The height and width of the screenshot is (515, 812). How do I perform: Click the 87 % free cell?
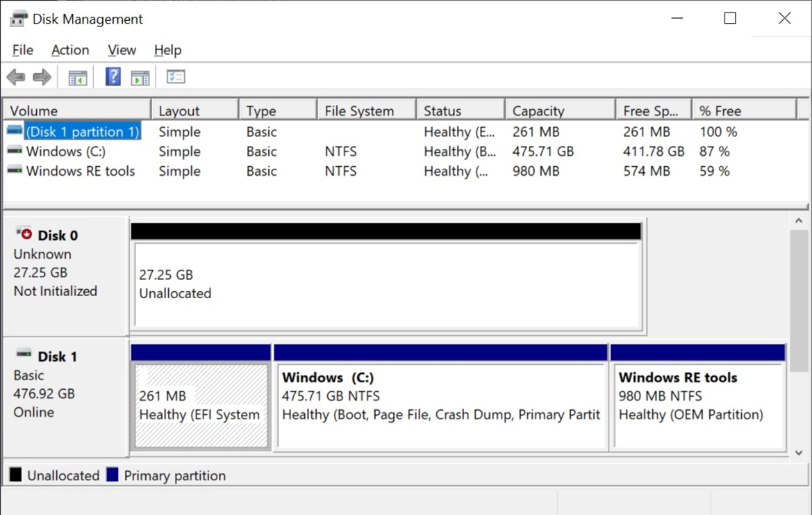click(x=715, y=152)
